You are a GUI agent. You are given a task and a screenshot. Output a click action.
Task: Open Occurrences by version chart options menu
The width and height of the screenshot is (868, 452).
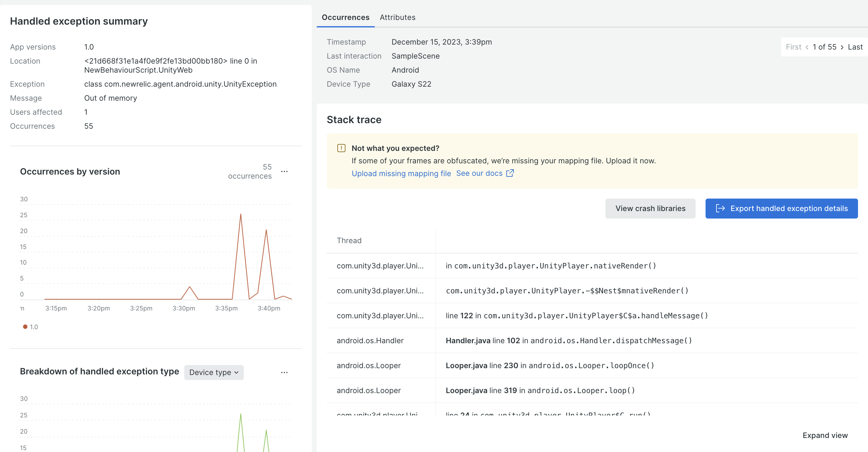click(284, 171)
